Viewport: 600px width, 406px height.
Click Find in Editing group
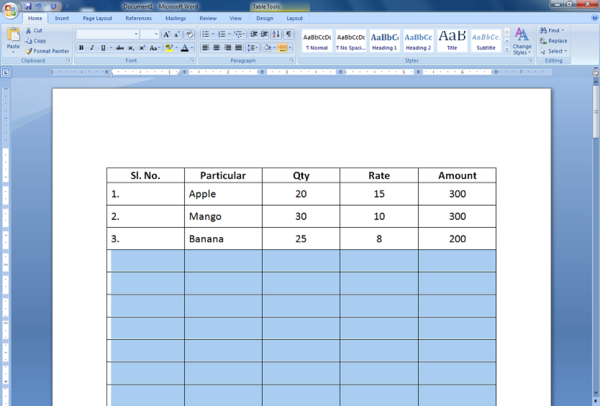[x=552, y=30]
